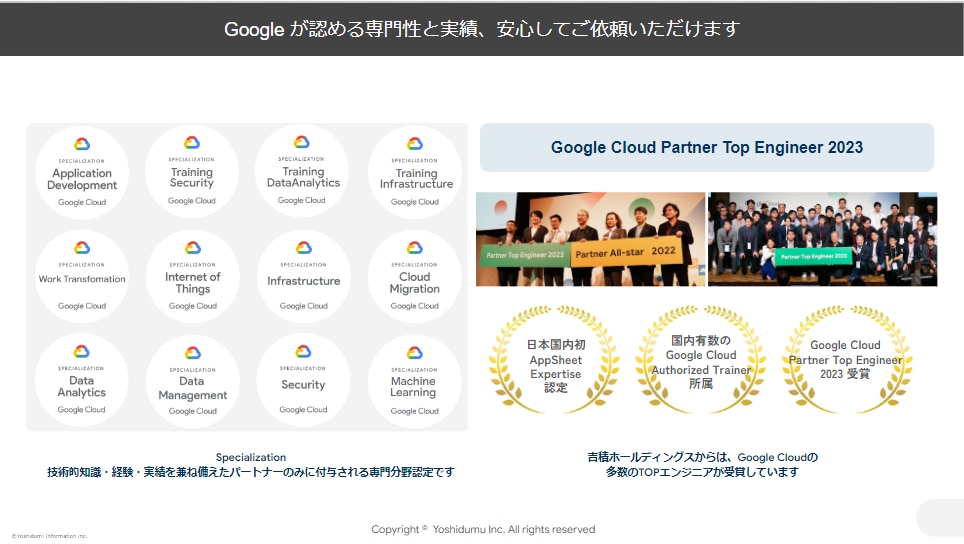
Task: Select the Training Infrastructure badge
Action: pos(415,173)
